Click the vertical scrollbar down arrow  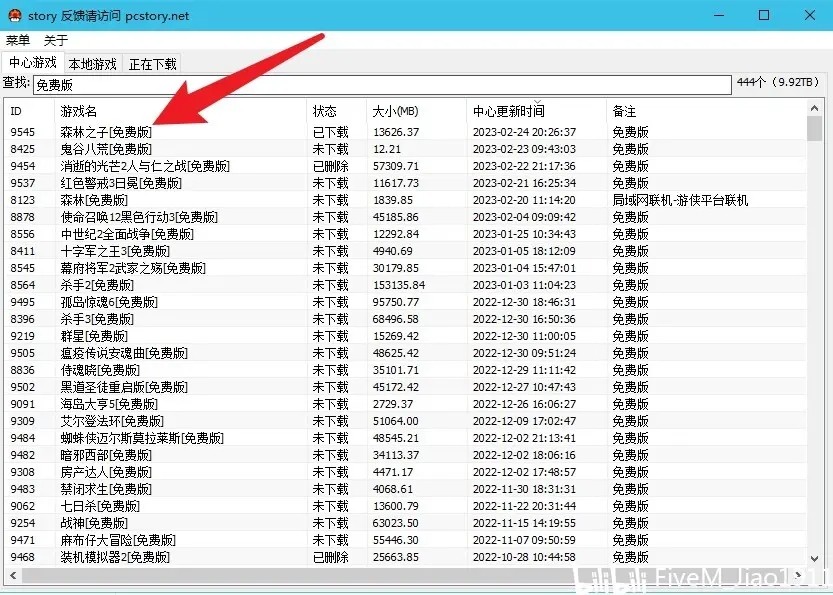(814, 558)
